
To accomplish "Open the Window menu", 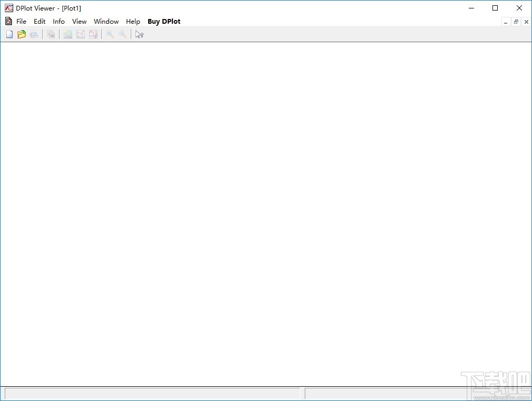I will [106, 21].
